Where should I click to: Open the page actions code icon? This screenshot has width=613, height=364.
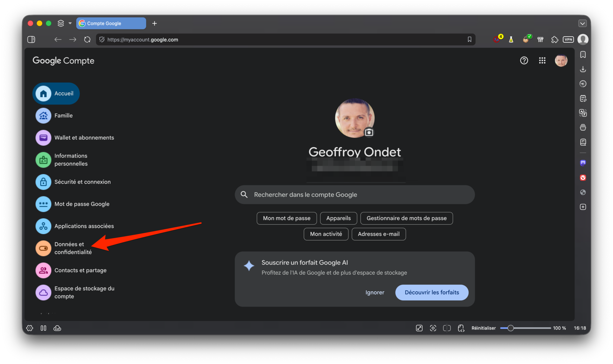pos(461,328)
